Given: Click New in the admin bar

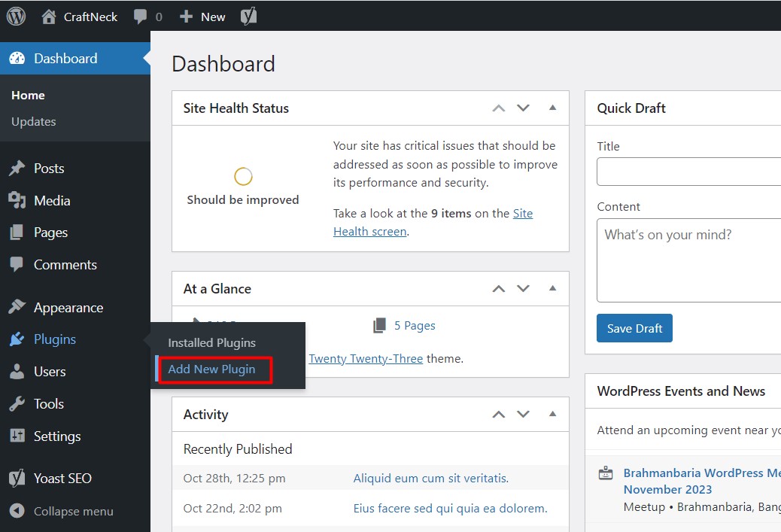Looking at the screenshot, I should (x=213, y=17).
